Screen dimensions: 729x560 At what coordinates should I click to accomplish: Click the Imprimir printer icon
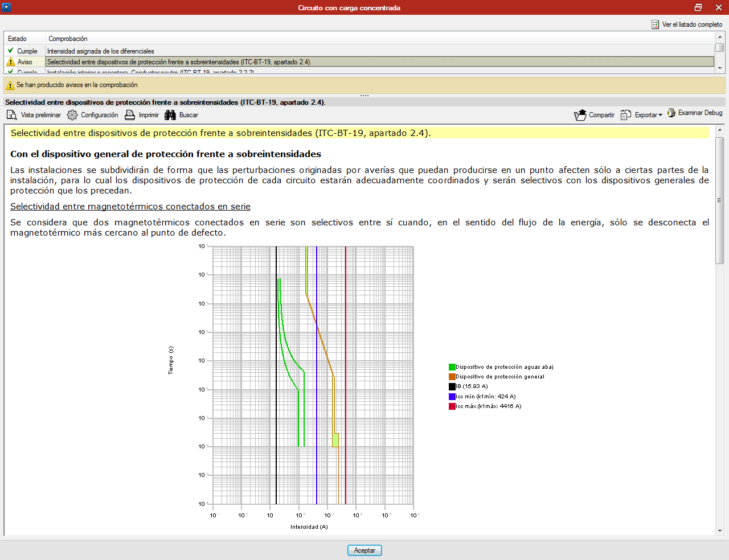[x=130, y=115]
